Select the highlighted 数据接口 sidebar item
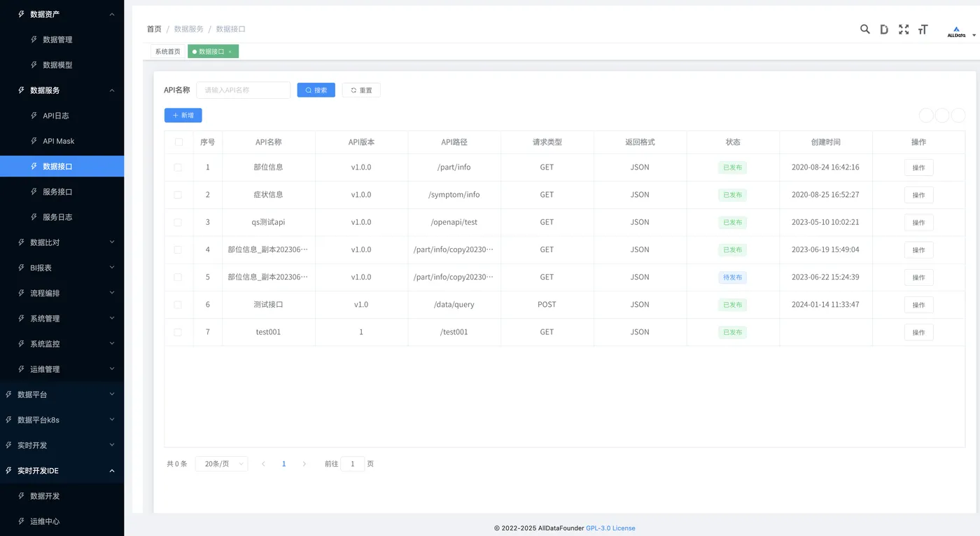 [x=62, y=166]
